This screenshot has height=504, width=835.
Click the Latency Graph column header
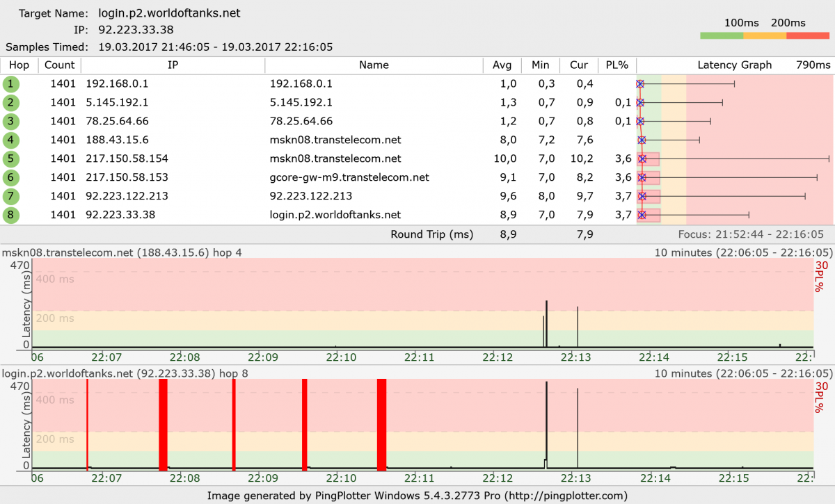point(734,65)
